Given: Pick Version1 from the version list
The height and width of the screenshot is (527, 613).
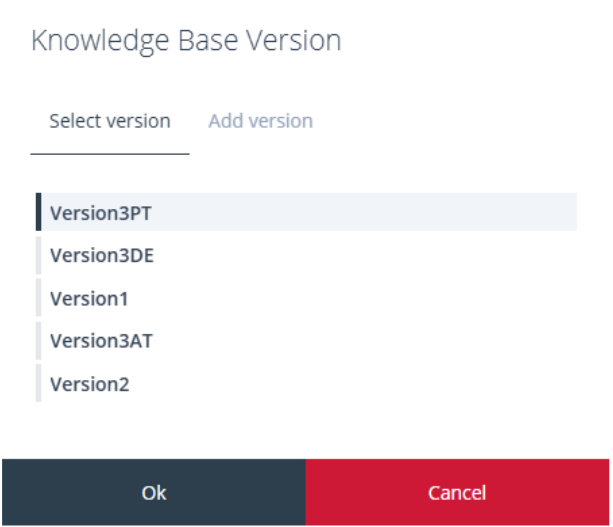Looking at the screenshot, I should click(x=306, y=298).
